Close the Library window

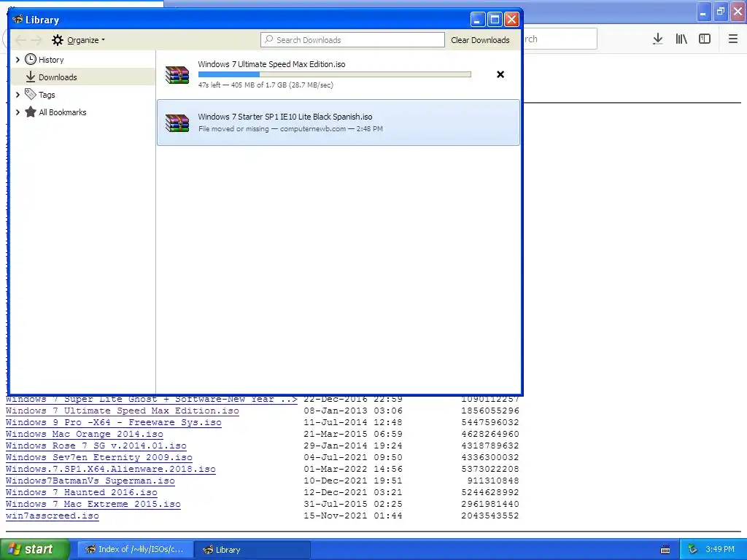(511, 20)
